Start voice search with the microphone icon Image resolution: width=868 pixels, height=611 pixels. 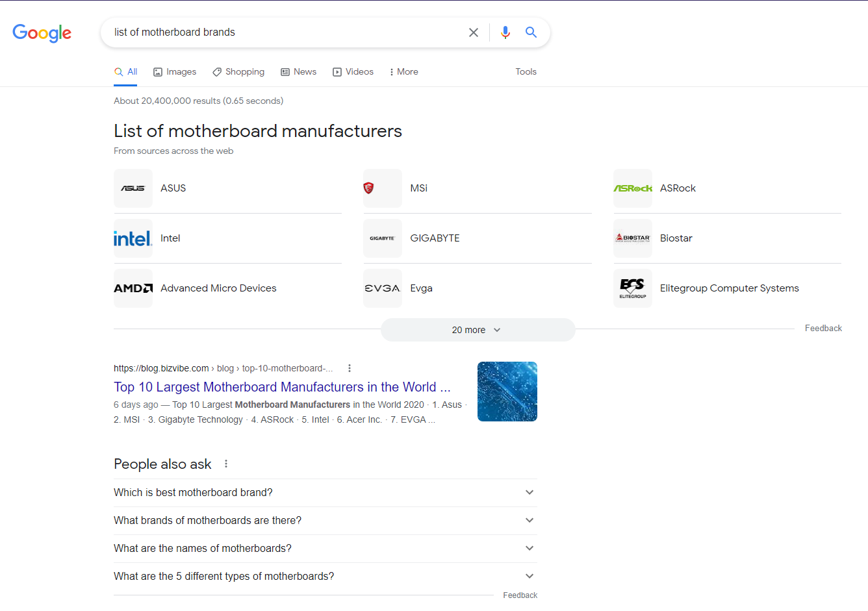click(505, 32)
